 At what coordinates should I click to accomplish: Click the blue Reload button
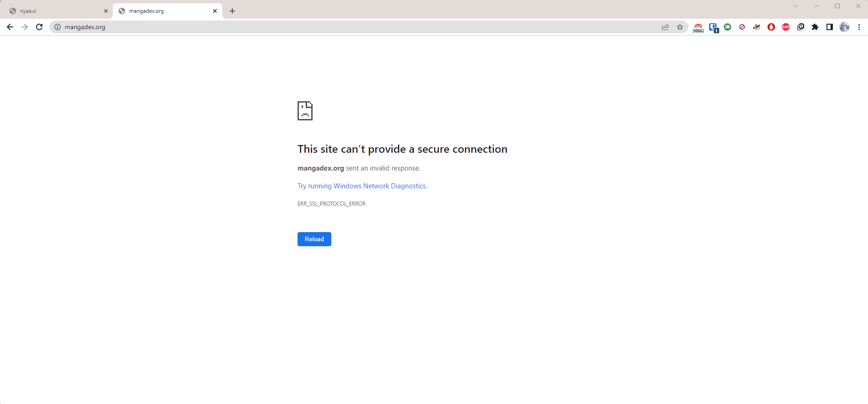click(x=314, y=239)
